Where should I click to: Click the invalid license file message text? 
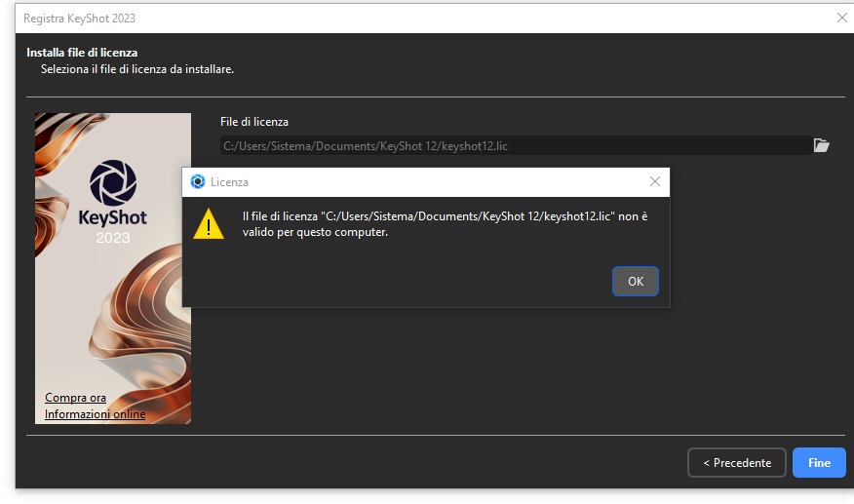pyautogui.click(x=445, y=224)
